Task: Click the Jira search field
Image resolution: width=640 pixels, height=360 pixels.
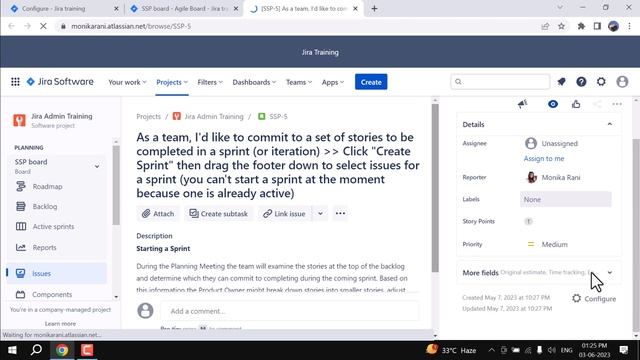Action: pos(500,82)
